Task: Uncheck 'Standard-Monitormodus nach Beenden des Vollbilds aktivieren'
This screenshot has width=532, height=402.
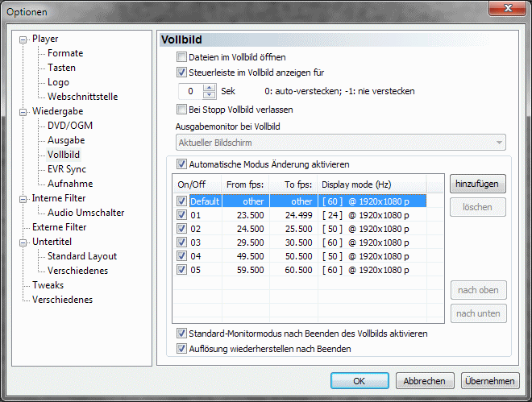Action: tap(181, 334)
